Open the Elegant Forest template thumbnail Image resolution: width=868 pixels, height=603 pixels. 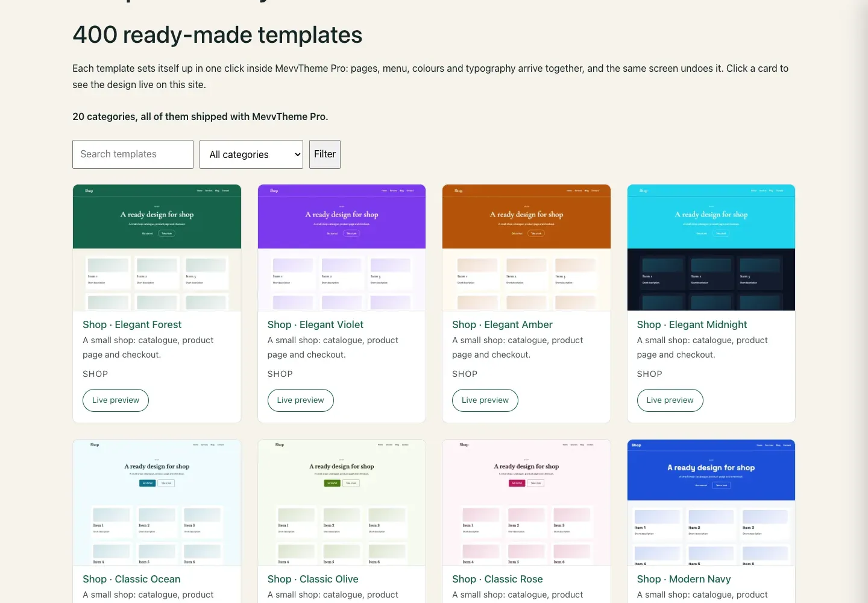click(157, 248)
